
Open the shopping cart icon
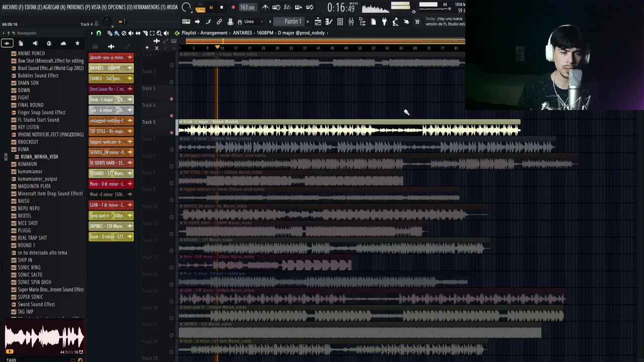pyautogui.click(x=417, y=22)
